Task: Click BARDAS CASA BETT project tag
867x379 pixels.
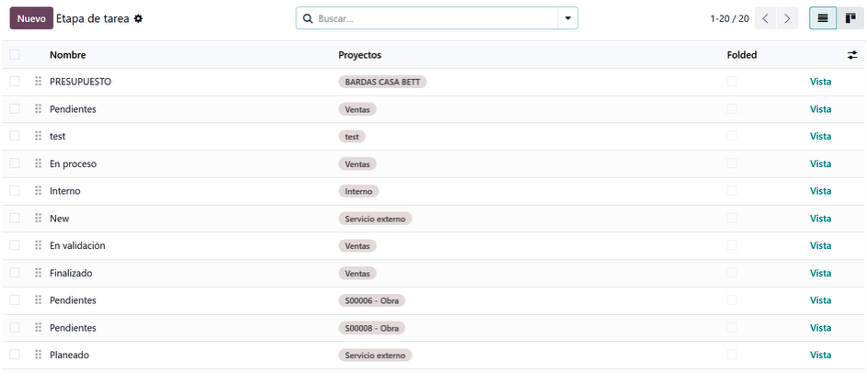Action: (x=383, y=82)
